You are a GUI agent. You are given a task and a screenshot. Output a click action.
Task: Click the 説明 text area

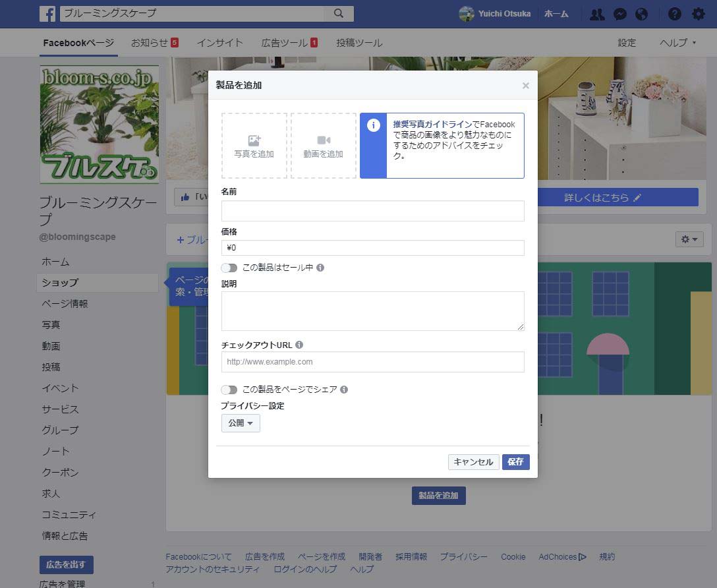373,311
